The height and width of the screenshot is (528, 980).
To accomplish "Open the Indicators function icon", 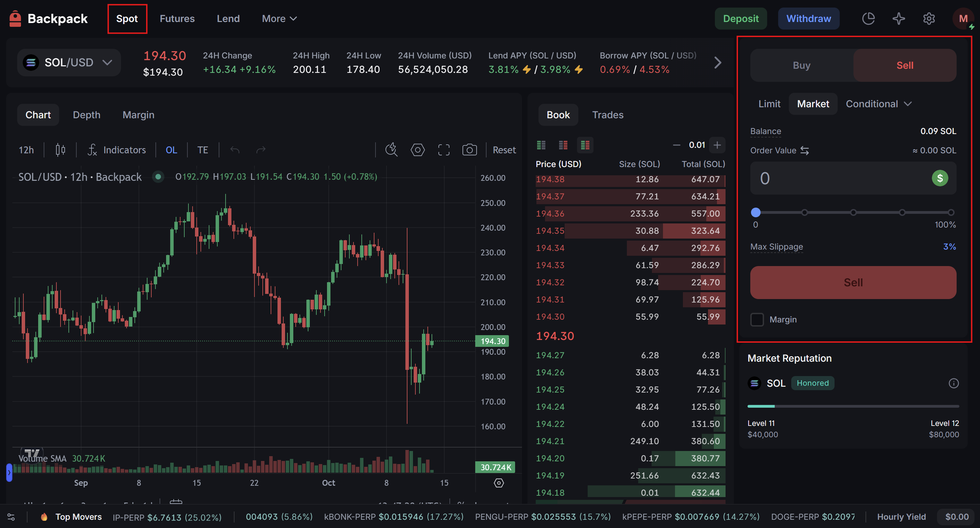I will (x=92, y=150).
